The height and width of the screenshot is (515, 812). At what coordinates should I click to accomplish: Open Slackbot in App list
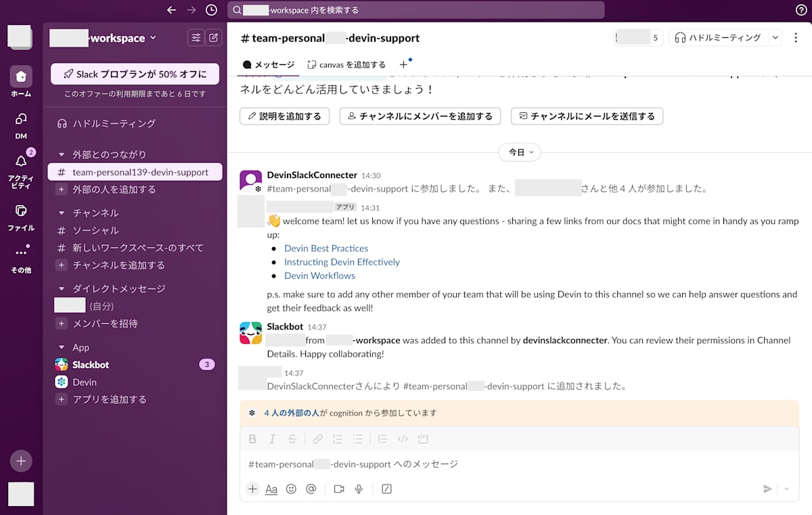[135, 364]
